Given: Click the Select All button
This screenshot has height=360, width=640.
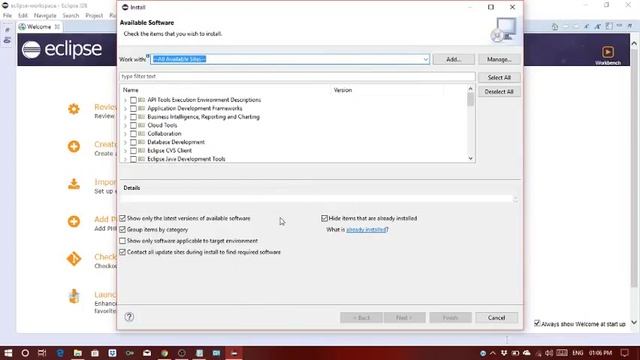Looking at the screenshot, I should point(499,77).
